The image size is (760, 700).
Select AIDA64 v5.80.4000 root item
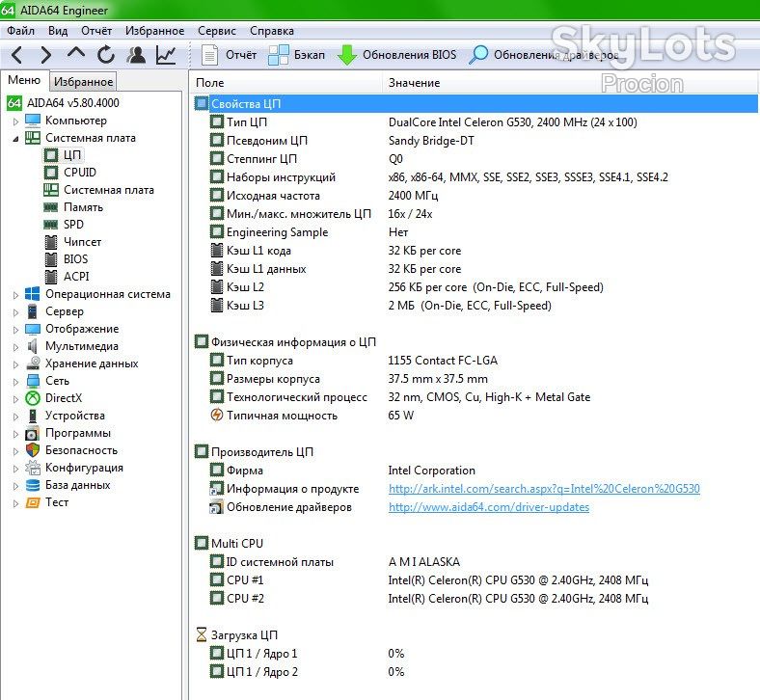[72, 103]
